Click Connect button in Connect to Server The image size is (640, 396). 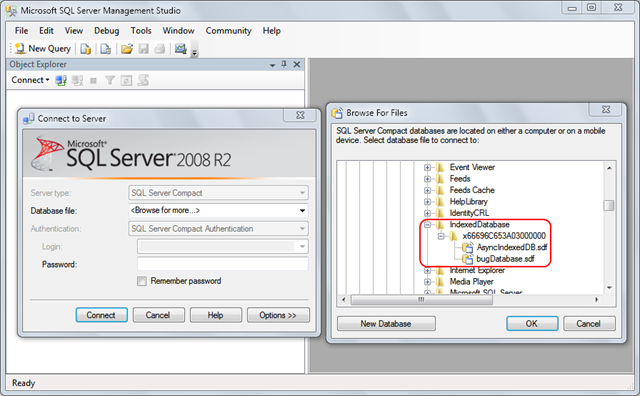click(101, 315)
